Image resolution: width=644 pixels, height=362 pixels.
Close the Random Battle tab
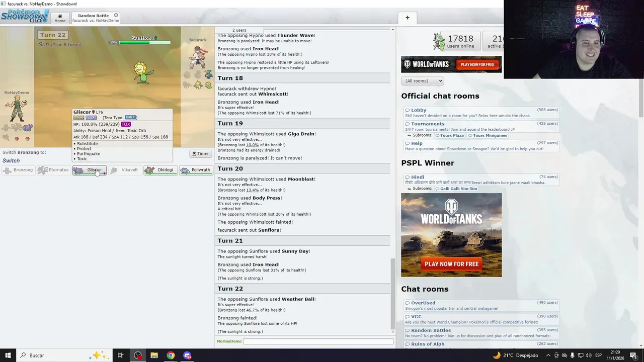pos(116,15)
